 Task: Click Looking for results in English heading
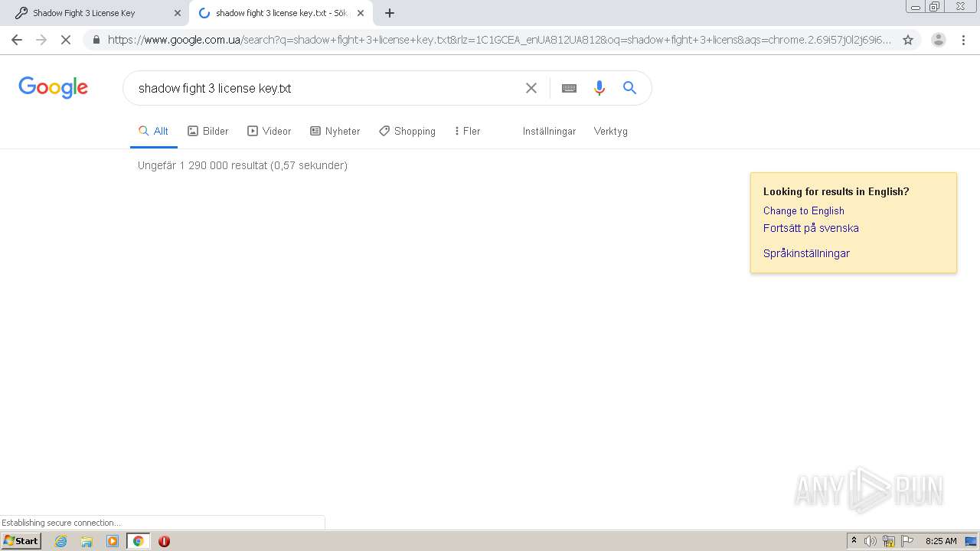pos(836,192)
